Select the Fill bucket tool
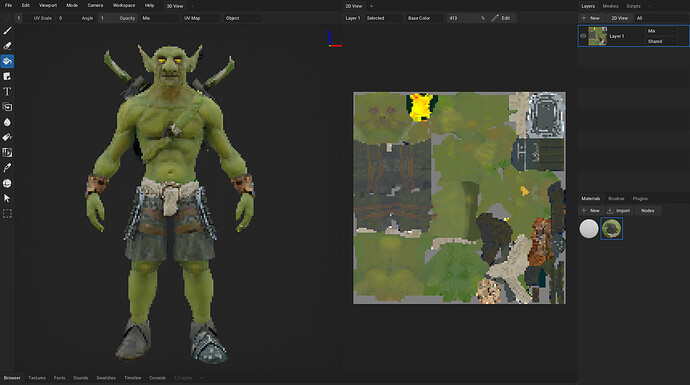This screenshot has width=690, height=385. (7, 61)
